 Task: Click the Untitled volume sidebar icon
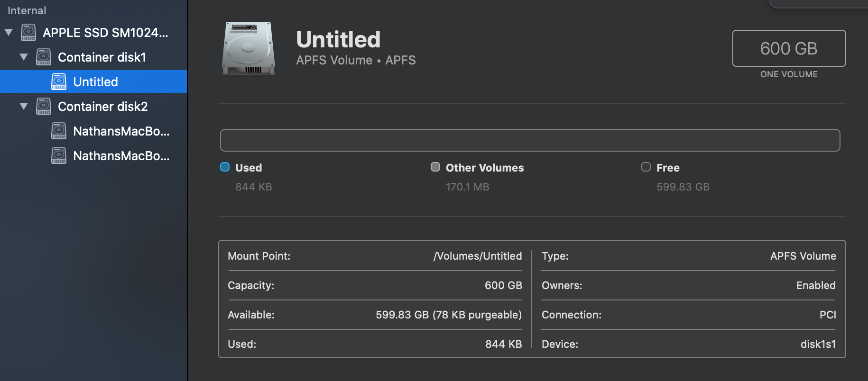(59, 82)
